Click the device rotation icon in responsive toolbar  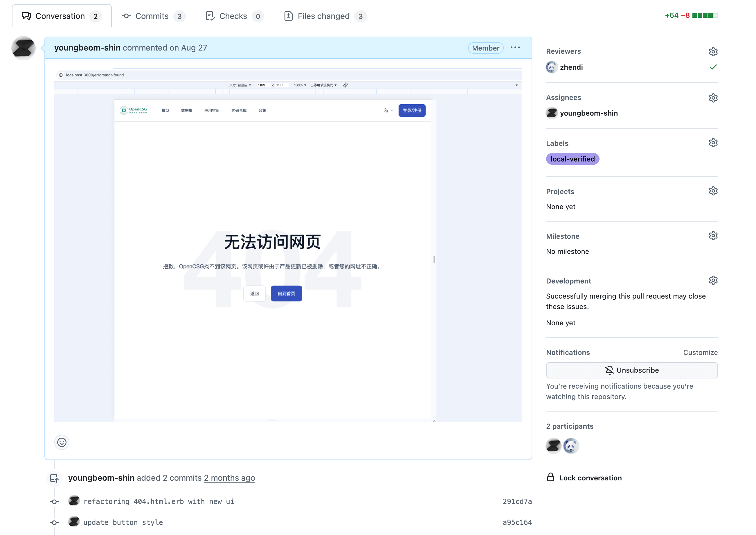[345, 85]
